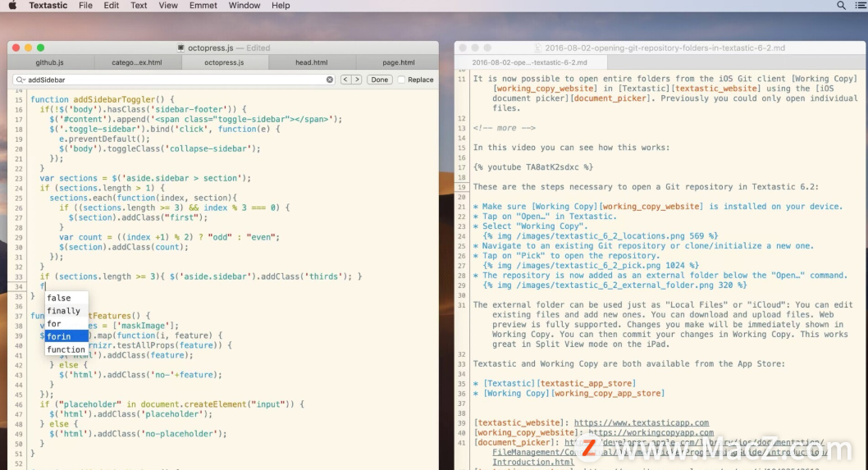Minimize the octopress.js window

click(x=28, y=48)
